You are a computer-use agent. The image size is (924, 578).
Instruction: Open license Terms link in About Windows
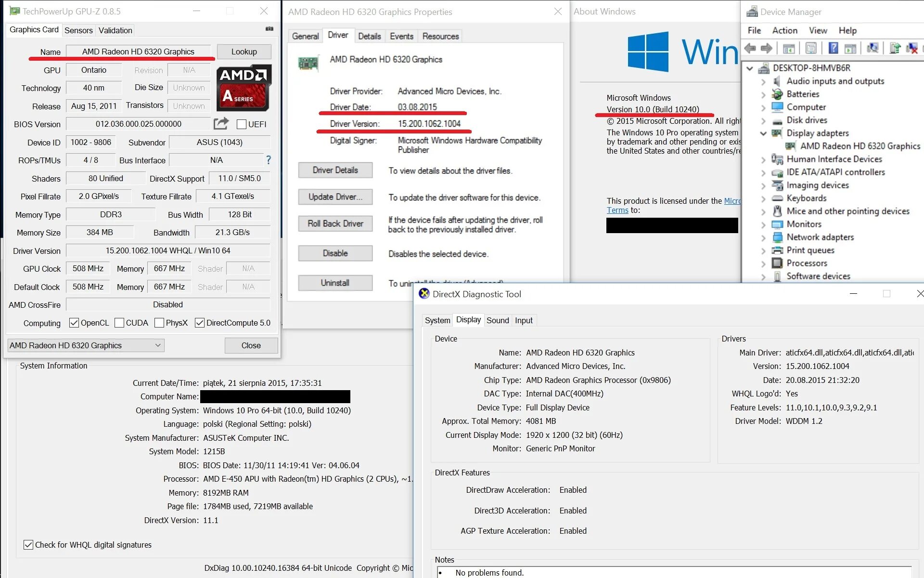617,210
